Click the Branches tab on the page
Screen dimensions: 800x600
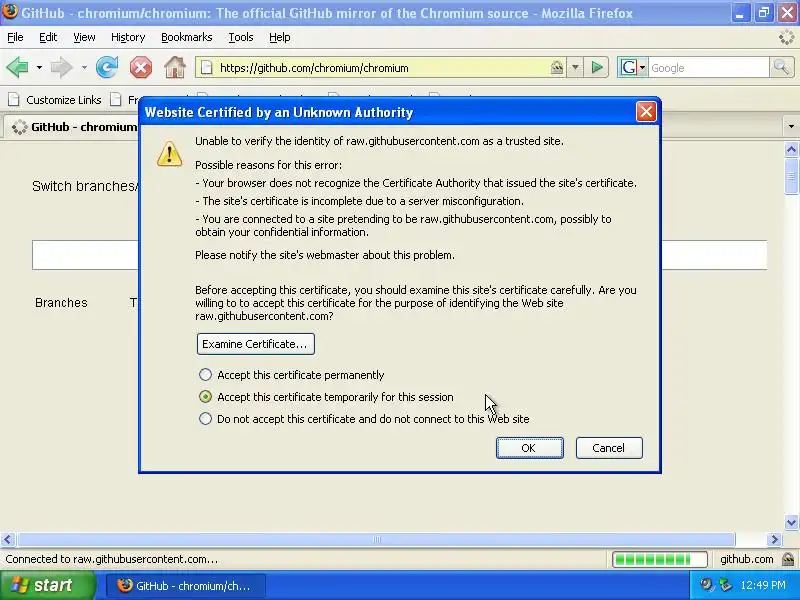point(61,303)
